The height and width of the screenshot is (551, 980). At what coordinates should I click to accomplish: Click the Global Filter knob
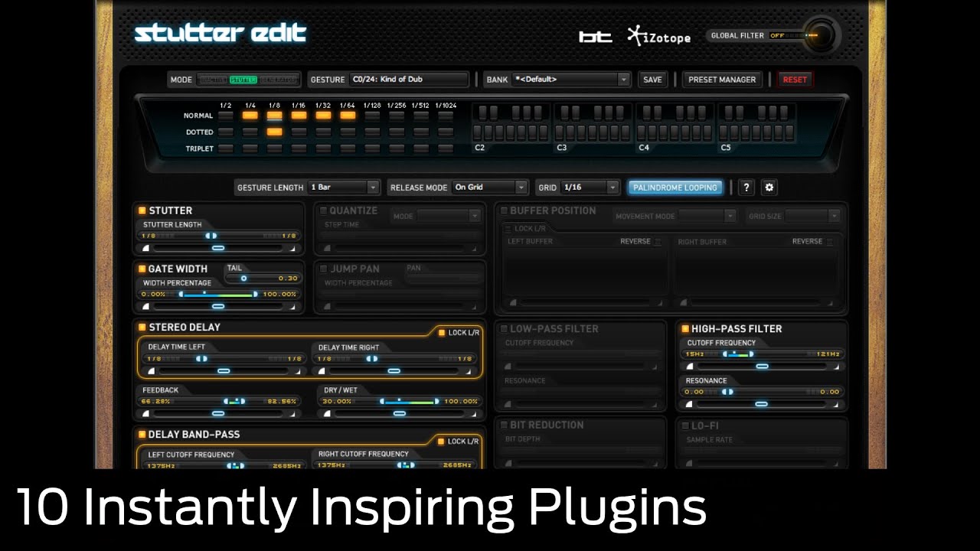pos(822,35)
